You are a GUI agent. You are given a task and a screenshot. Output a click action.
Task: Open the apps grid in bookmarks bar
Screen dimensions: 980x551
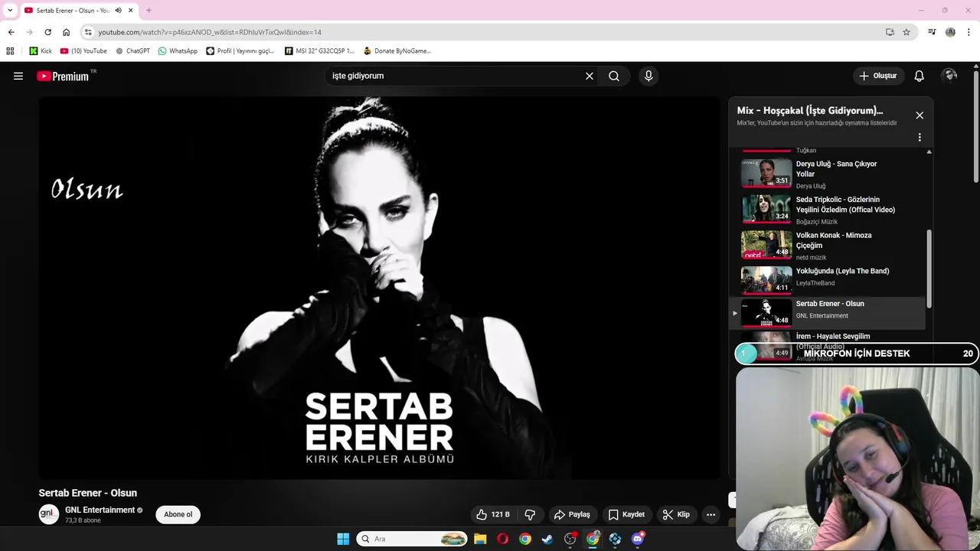(10, 51)
